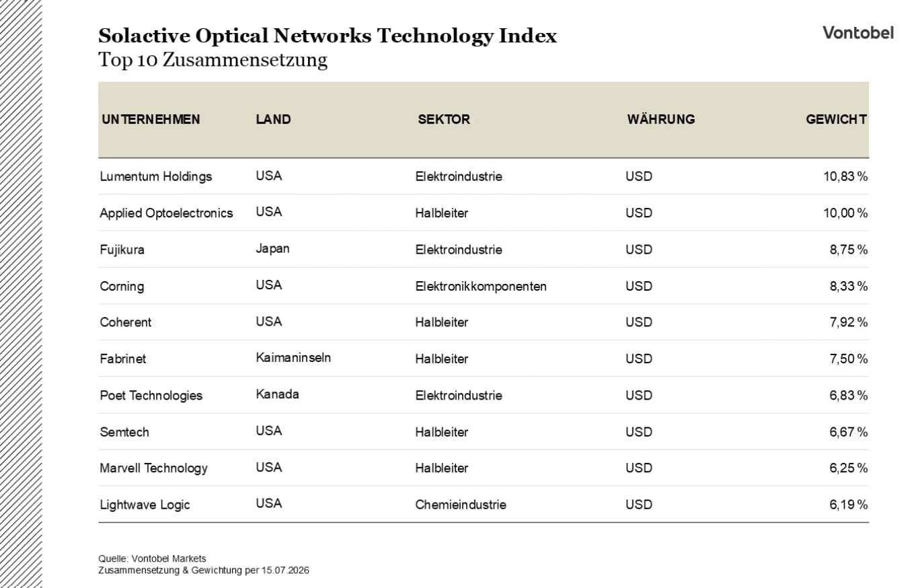This screenshot has height=588, width=924.
Task: Click the Quelle: Vontobel Markets footnote
Action: coord(152,558)
